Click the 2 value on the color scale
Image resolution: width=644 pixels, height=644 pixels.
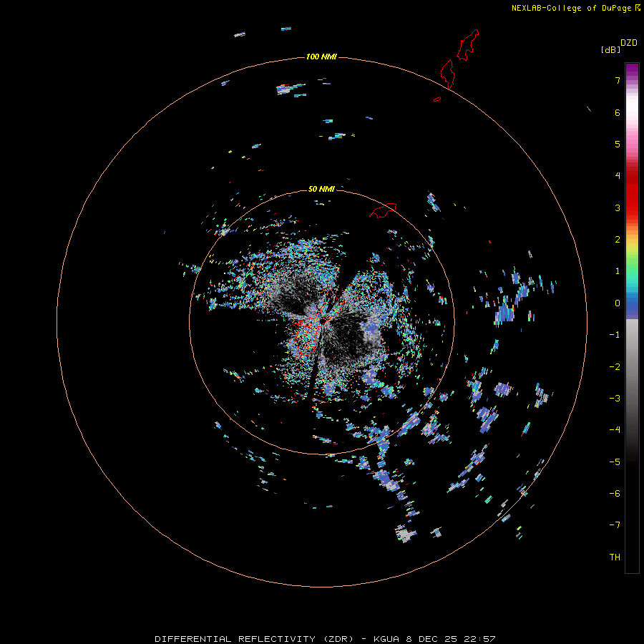(x=618, y=240)
